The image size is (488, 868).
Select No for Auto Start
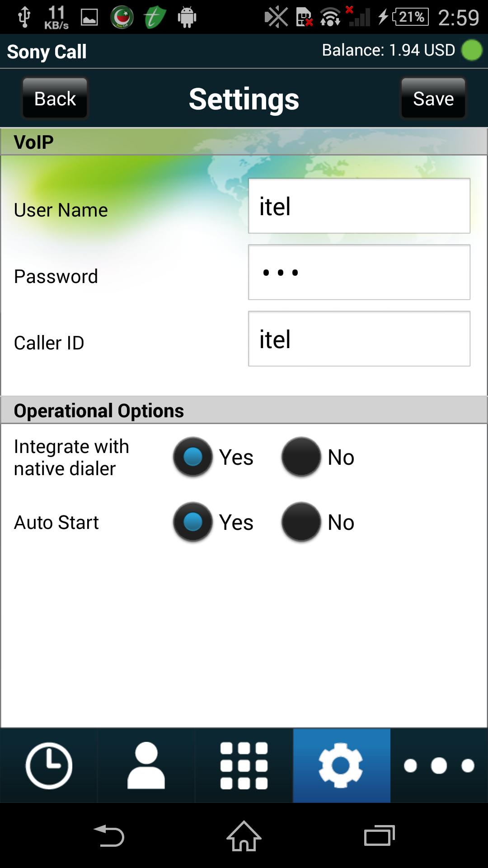click(301, 522)
